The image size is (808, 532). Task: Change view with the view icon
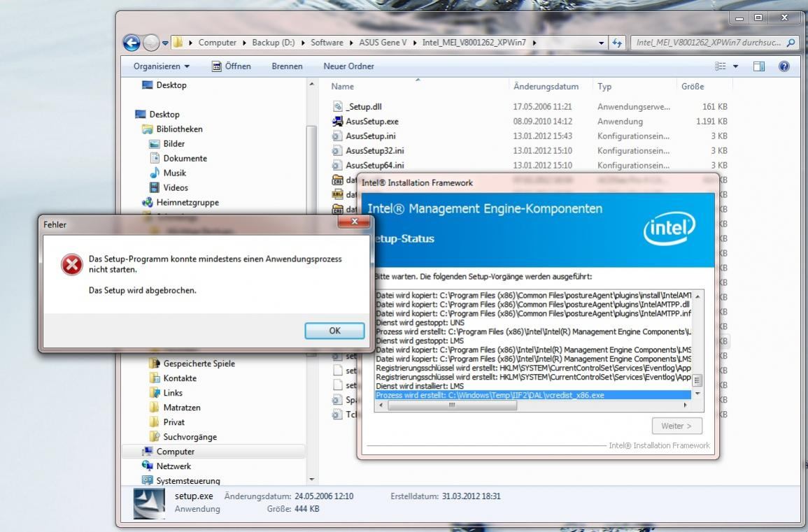720,66
